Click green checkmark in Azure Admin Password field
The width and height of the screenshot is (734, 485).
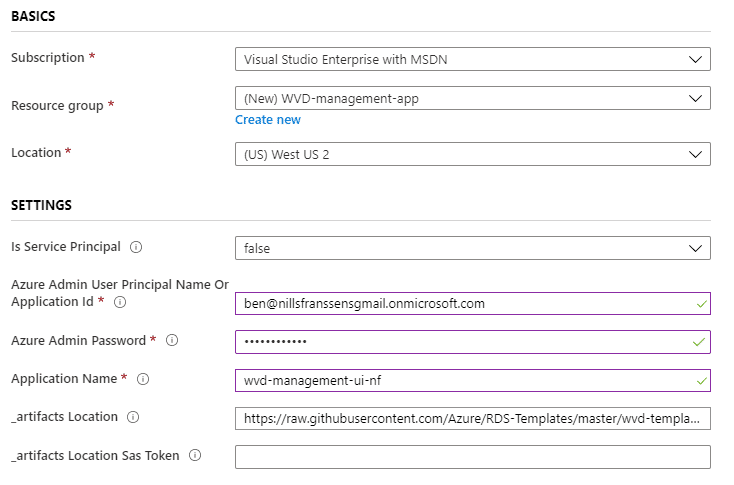coord(698,342)
